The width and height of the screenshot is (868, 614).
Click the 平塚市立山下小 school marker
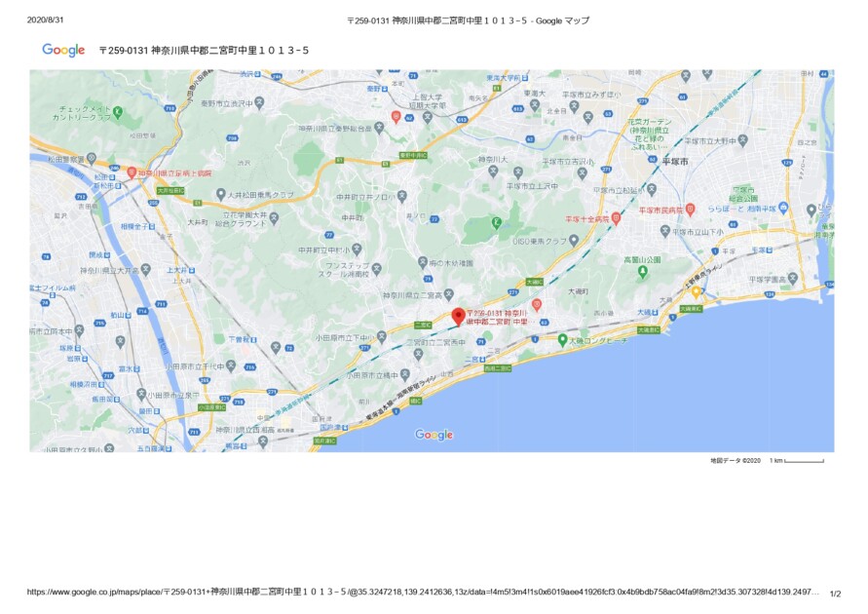tap(665, 231)
